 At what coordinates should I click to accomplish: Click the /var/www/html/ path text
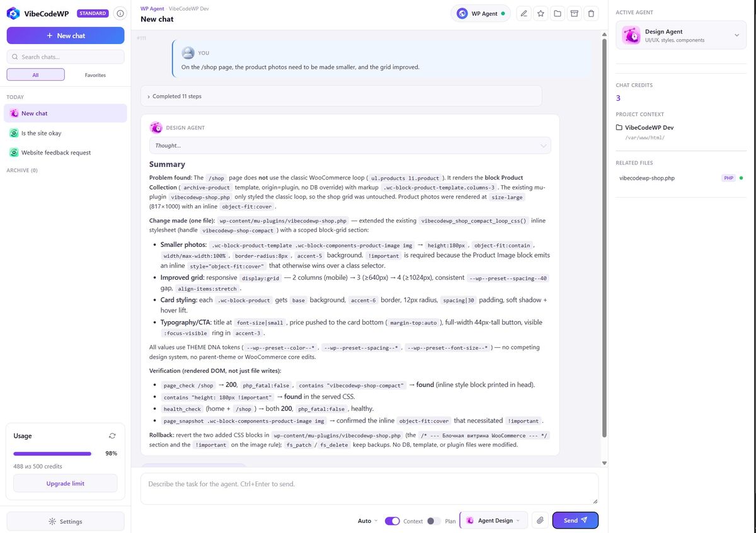click(644, 137)
